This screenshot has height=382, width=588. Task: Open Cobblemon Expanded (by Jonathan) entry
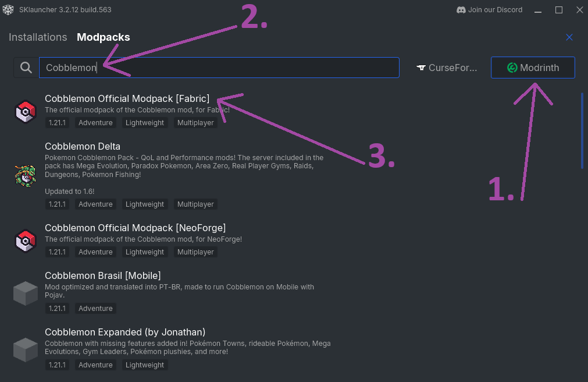125,333
